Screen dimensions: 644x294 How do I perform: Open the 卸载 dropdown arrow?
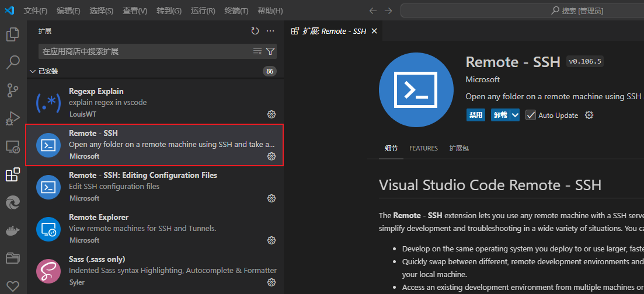click(515, 115)
